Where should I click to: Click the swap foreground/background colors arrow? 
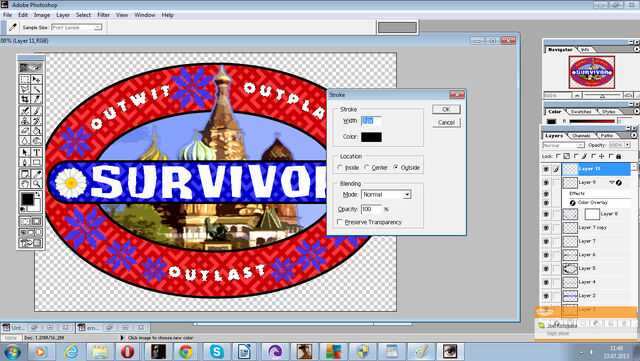click(x=38, y=195)
